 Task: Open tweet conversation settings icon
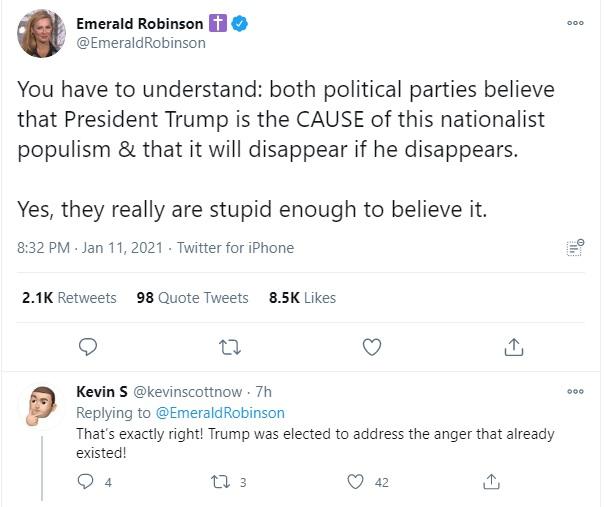574,248
